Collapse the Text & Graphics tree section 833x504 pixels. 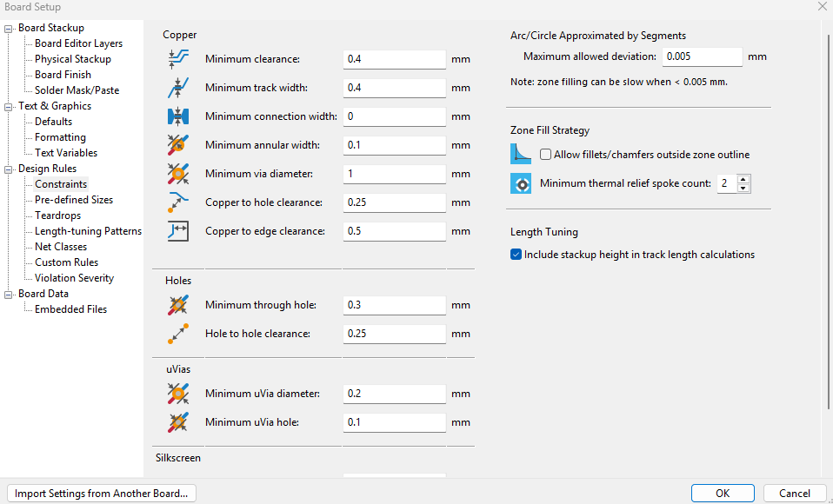click(10, 106)
